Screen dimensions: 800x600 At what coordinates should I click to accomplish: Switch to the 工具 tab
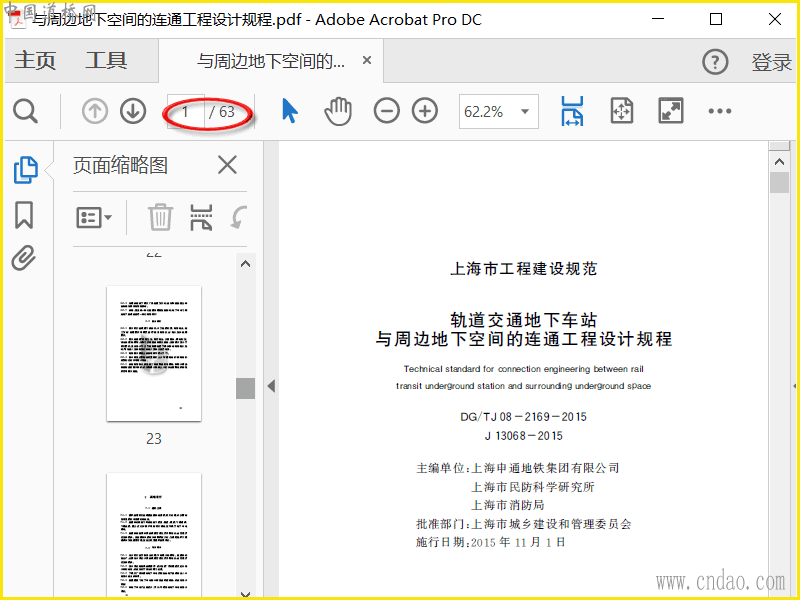point(106,60)
